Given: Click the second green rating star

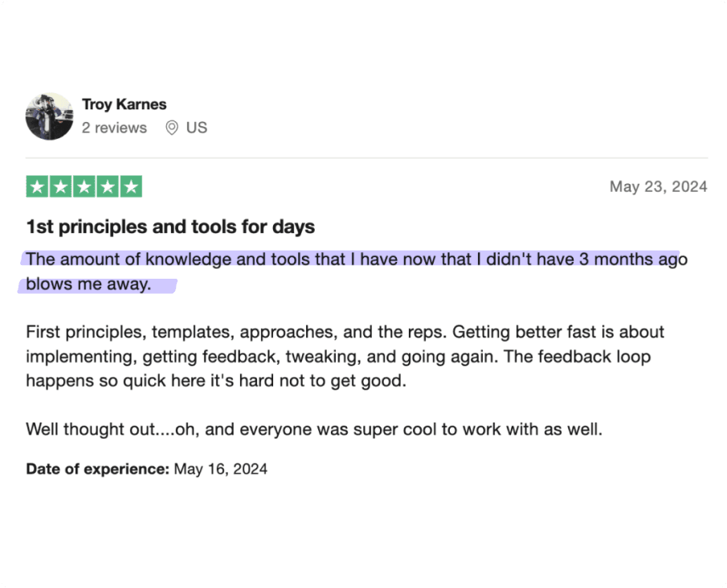Looking at the screenshot, I should point(61,187).
